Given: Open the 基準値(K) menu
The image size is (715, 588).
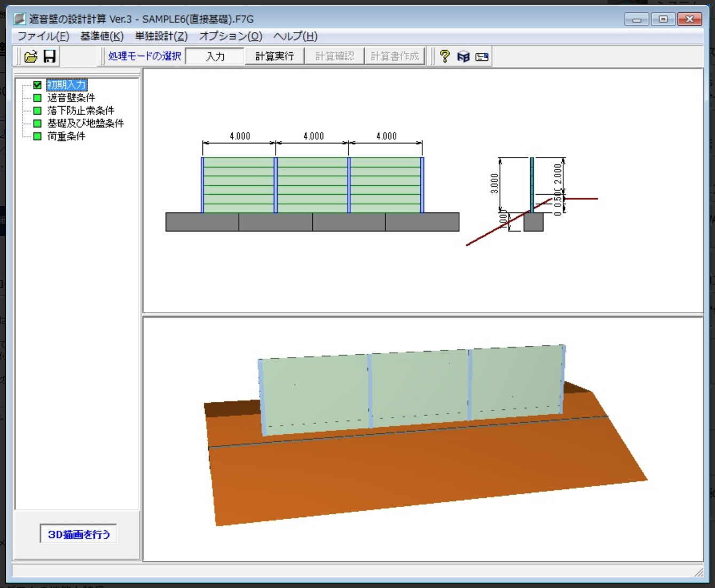Looking at the screenshot, I should pos(101,36).
